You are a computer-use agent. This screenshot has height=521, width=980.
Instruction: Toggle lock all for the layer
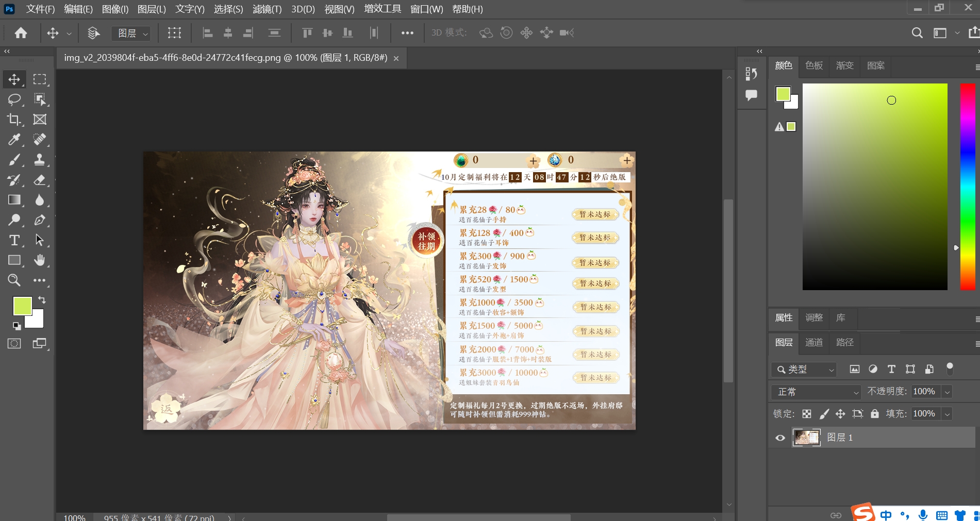click(874, 414)
